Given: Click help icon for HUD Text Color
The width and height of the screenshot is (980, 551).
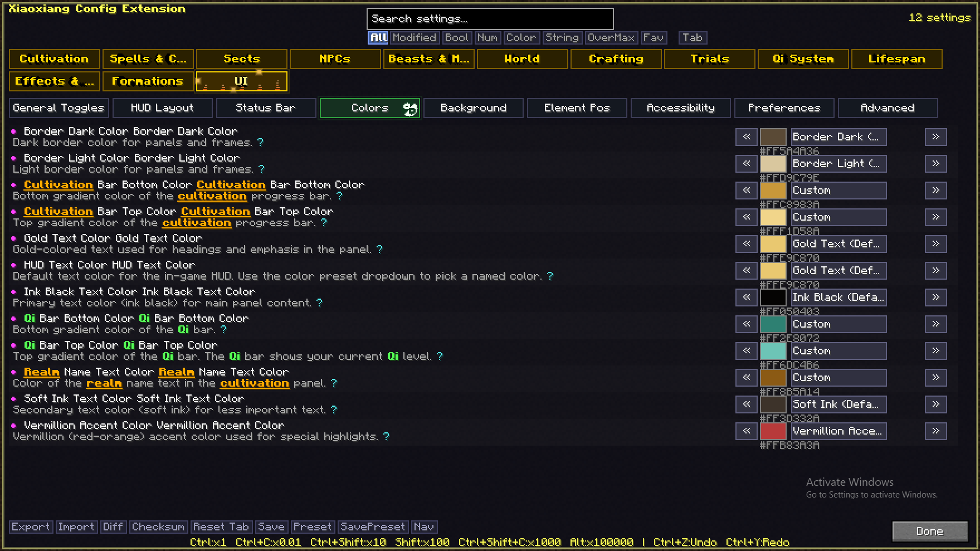Looking at the screenshot, I should [x=550, y=276].
